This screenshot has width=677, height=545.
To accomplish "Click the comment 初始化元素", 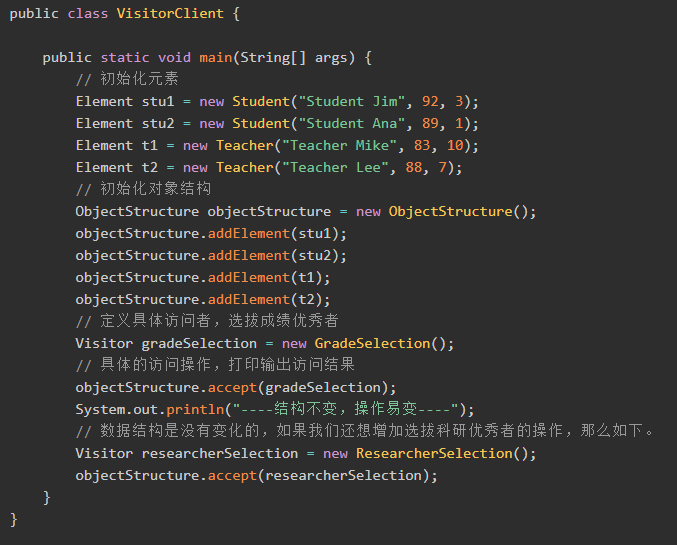I will (127, 79).
